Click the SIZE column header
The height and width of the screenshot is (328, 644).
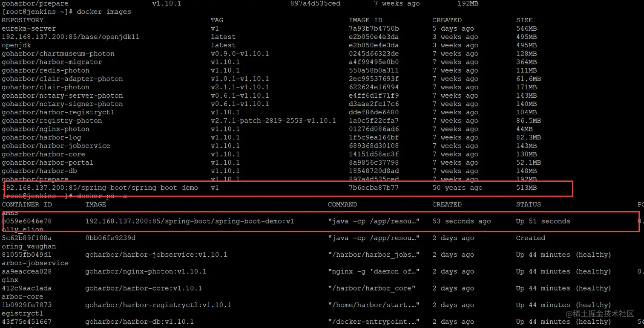524,20
